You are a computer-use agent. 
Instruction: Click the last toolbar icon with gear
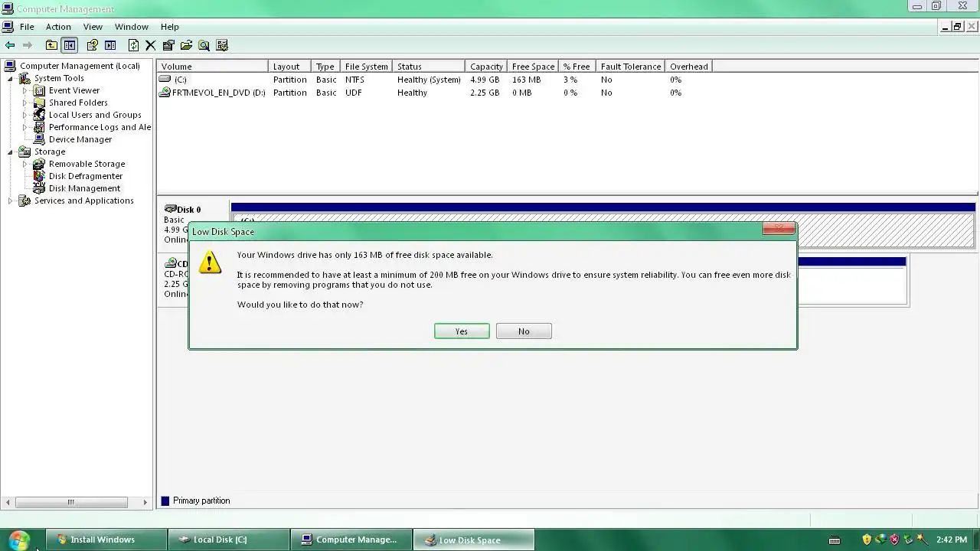pos(222,46)
